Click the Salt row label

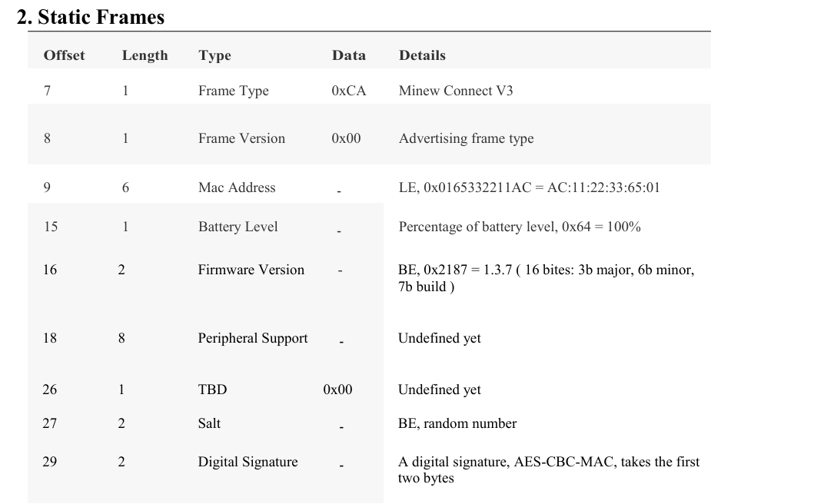click(x=209, y=423)
